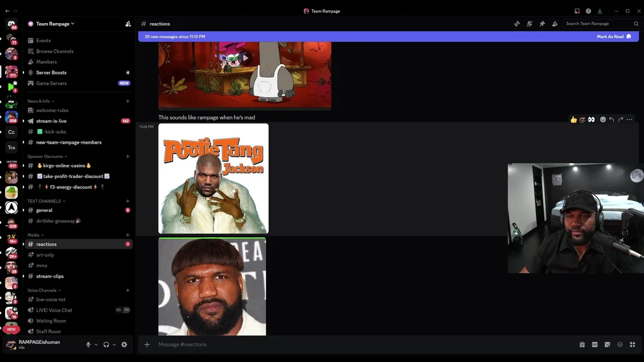Click the Reply arrow on the message
The image size is (644, 362).
coord(611,120)
